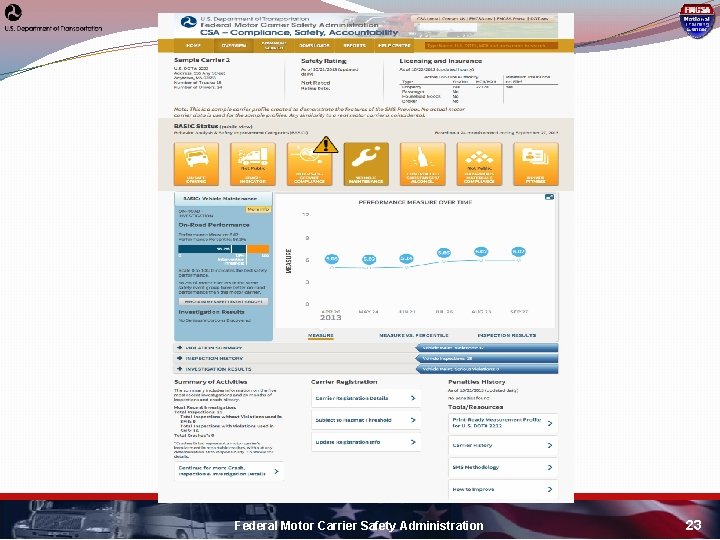Continue for more Crash, Inspection details
The height and width of the screenshot is (540, 720).
click(x=229, y=471)
